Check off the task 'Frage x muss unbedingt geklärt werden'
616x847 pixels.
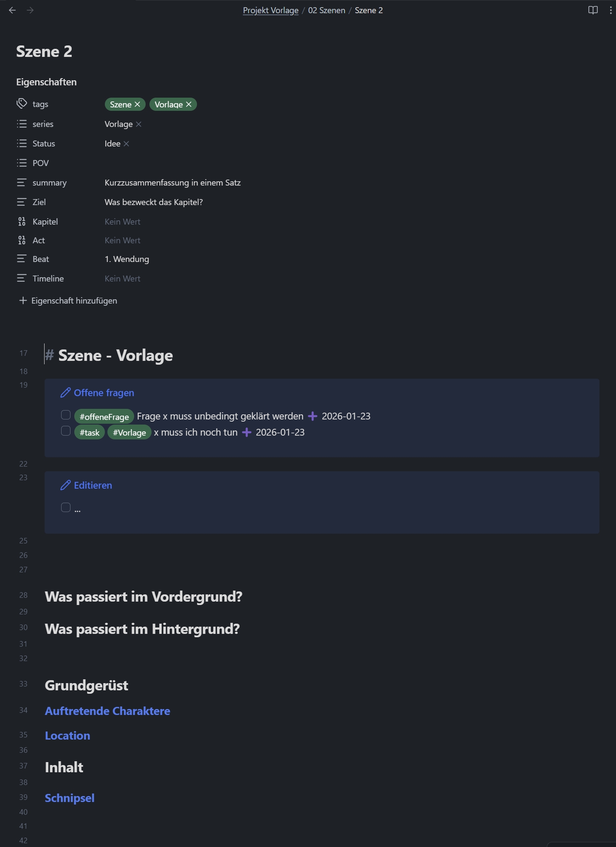66,414
